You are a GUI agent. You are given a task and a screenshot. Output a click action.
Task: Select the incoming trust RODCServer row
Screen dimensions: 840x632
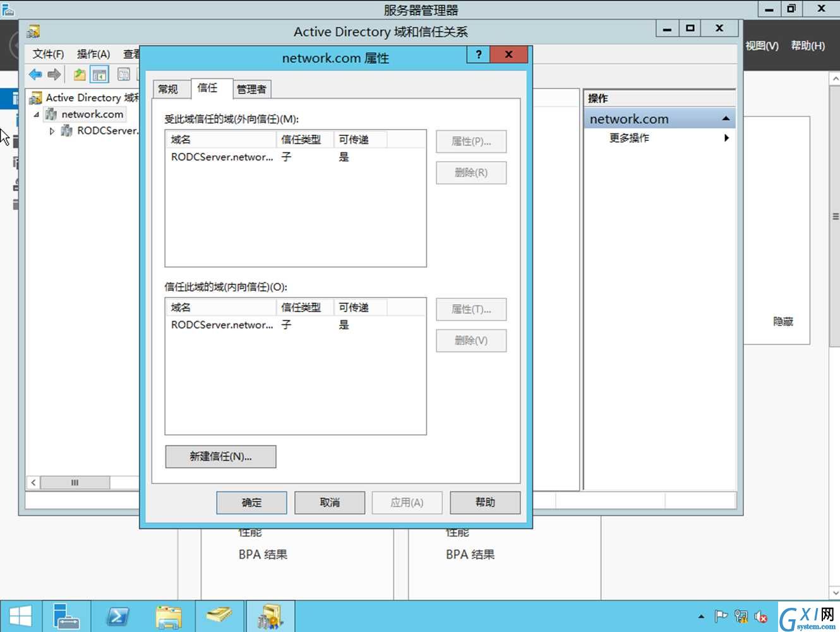pyautogui.click(x=295, y=325)
